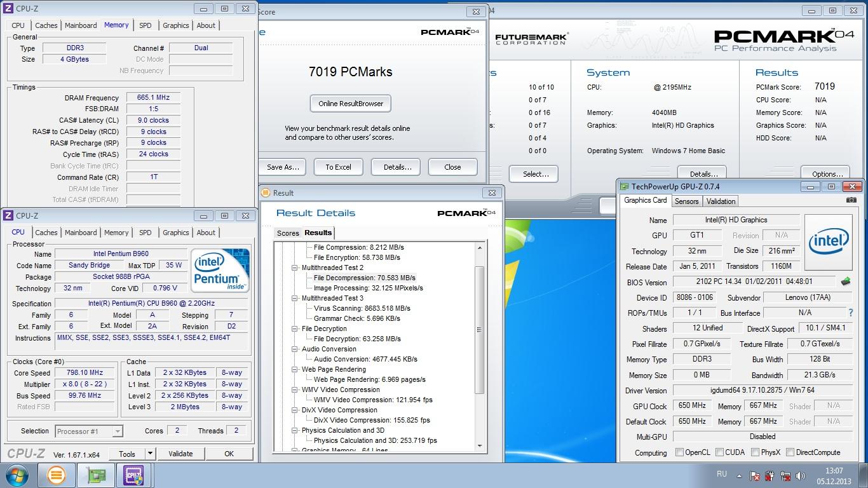Click the CPU-Z CPU window title icon
The width and height of the screenshot is (868, 488).
8,215
